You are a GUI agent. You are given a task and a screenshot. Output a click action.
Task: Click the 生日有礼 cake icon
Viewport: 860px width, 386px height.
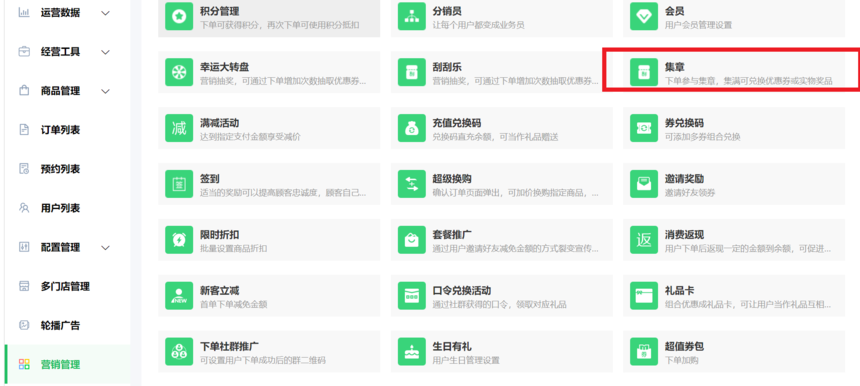click(411, 352)
